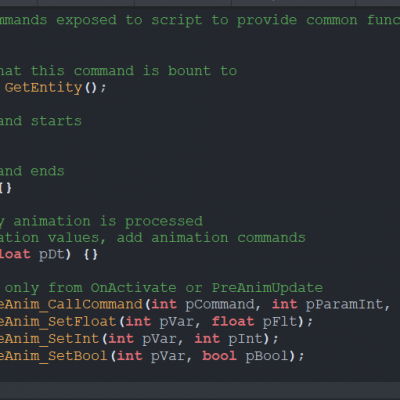Click the SetFloat function name
This screenshot has height=400, width=400.
point(58,322)
